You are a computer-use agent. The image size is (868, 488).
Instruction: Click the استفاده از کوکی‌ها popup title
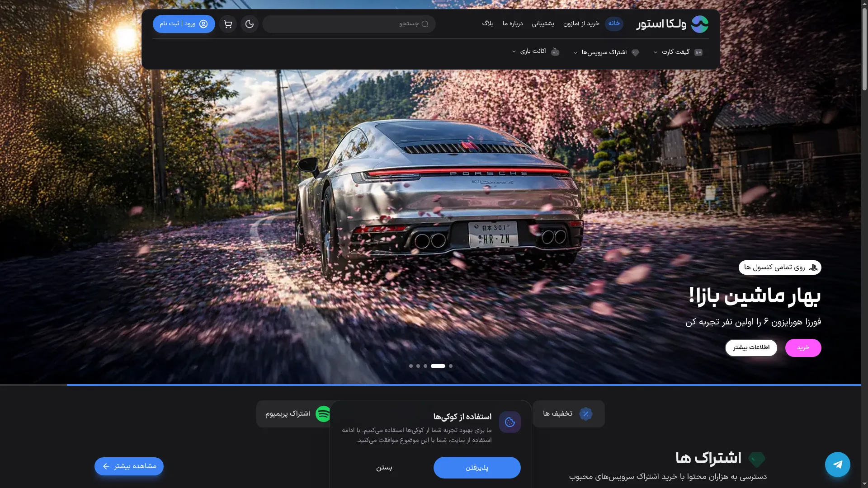(x=462, y=417)
